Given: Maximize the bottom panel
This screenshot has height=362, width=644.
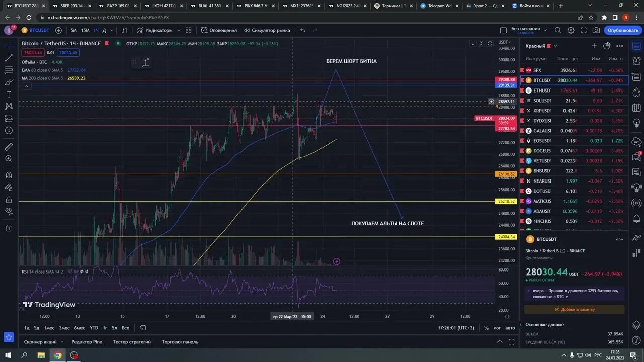Looking at the screenshot, I should [512, 342].
